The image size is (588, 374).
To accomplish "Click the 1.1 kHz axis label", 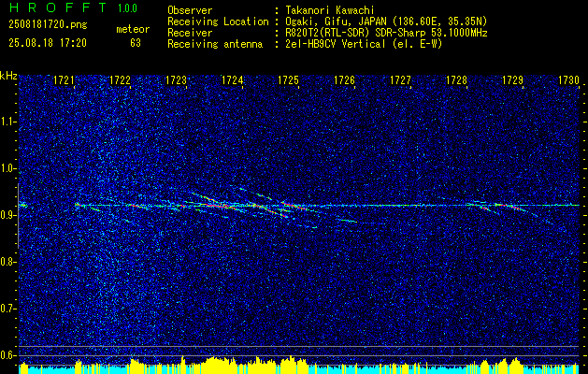I will tap(7, 122).
